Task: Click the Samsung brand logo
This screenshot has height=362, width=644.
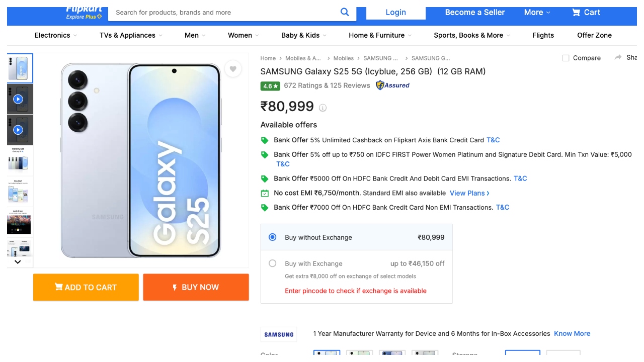Action: pyautogui.click(x=279, y=334)
